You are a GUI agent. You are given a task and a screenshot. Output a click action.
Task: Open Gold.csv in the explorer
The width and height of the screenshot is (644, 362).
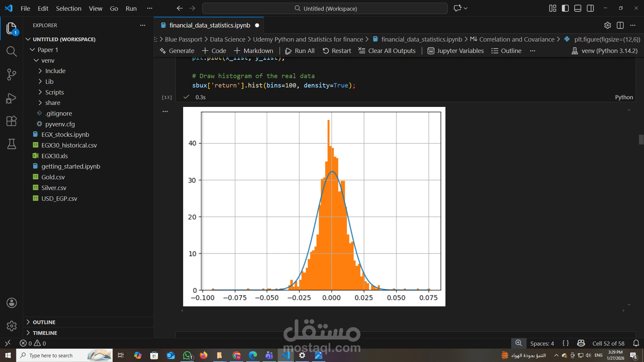click(x=53, y=177)
